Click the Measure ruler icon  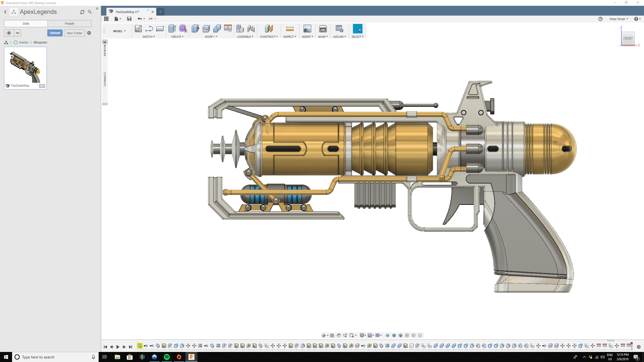[290, 29]
